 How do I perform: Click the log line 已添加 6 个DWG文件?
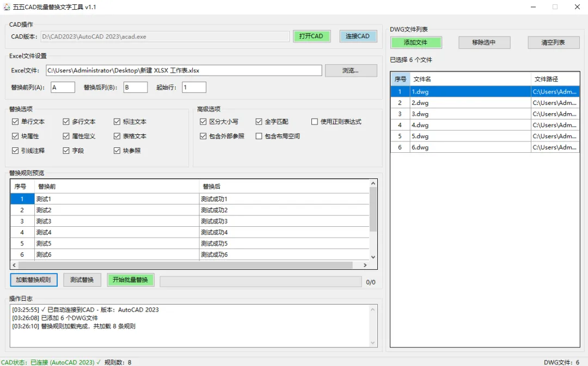55,318
